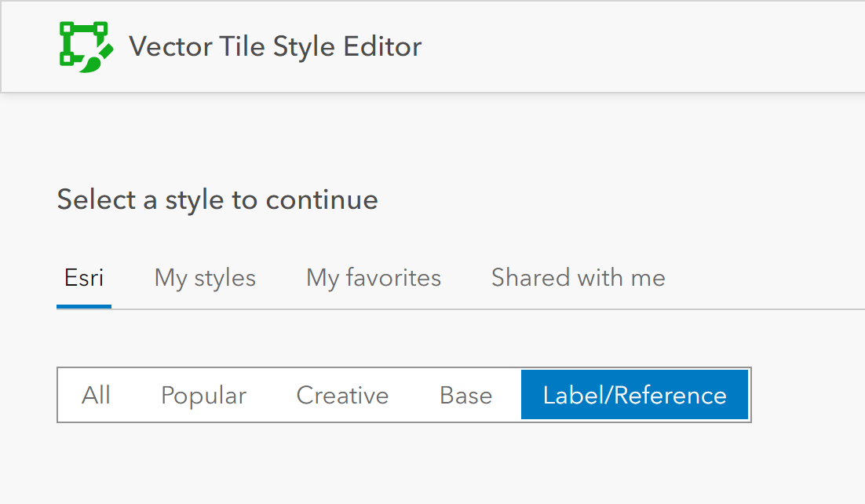The image size is (865, 504).
Task: Return to Esri styles listing
Action: tap(83, 277)
